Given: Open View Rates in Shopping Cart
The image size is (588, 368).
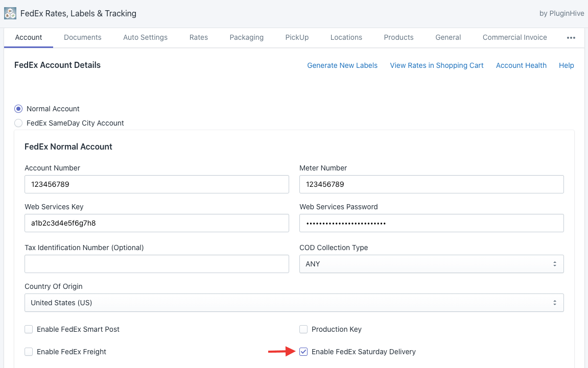Looking at the screenshot, I should point(437,65).
